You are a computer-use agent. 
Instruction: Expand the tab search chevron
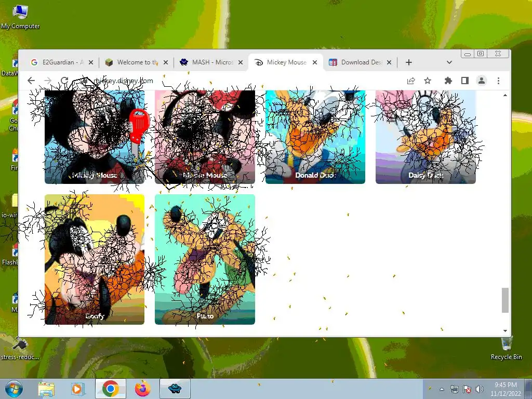coord(449,62)
